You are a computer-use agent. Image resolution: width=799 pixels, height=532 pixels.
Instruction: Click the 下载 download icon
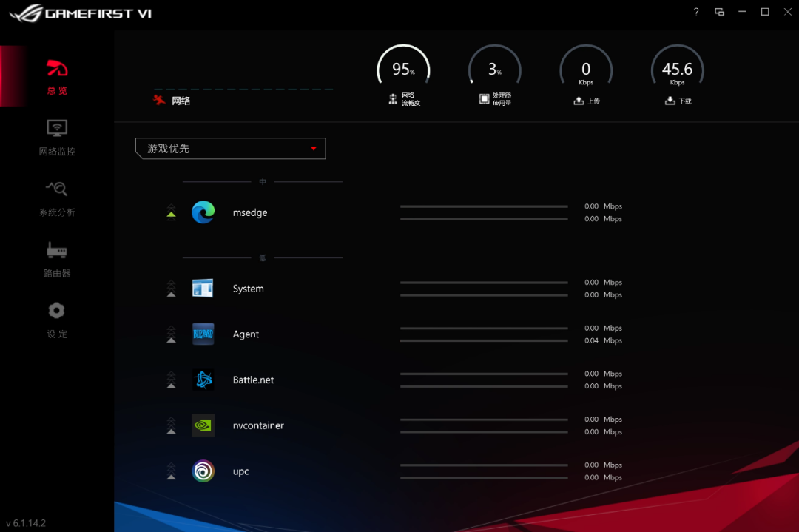tap(670, 101)
